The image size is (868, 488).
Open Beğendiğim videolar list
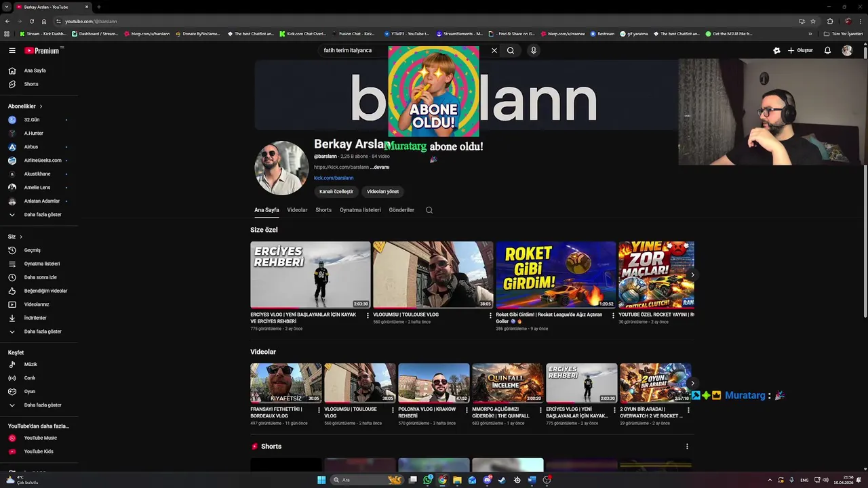click(x=39, y=291)
